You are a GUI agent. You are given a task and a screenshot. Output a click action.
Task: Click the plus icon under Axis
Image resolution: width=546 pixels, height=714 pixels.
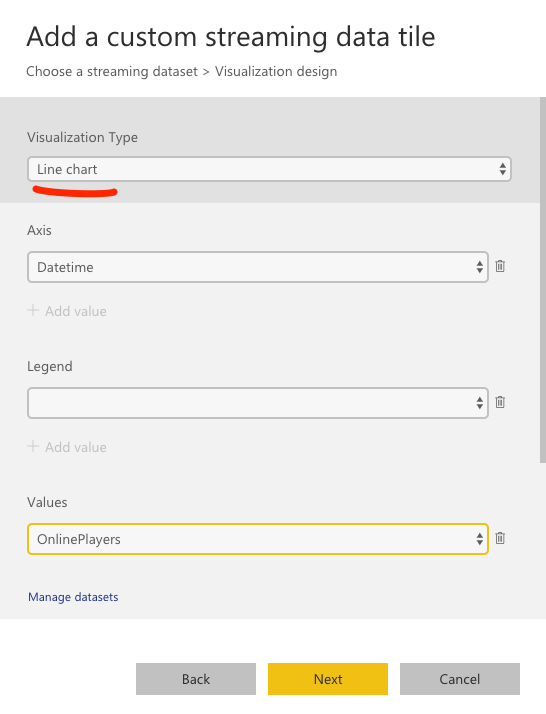click(x=33, y=311)
